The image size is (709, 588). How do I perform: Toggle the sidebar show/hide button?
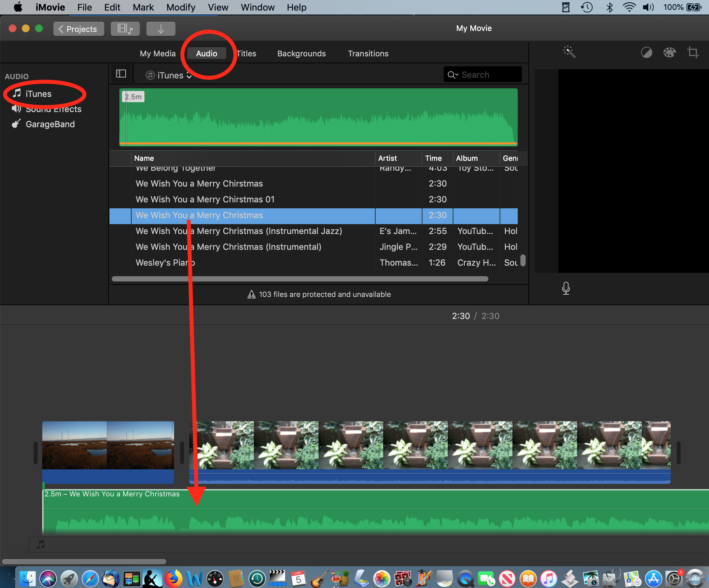(121, 74)
